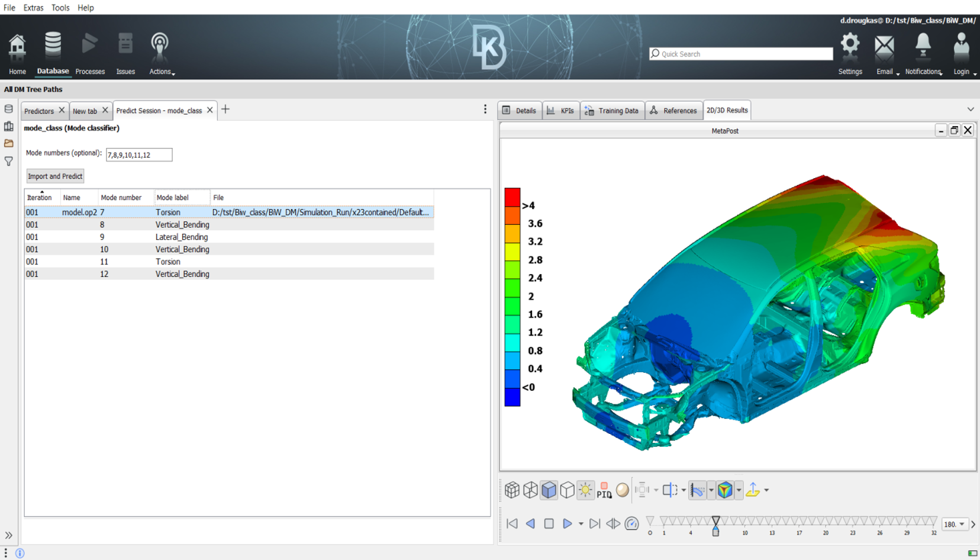980x560 pixels.
Task: Select the hidden-lines white cube style
Action: pyautogui.click(x=567, y=490)
